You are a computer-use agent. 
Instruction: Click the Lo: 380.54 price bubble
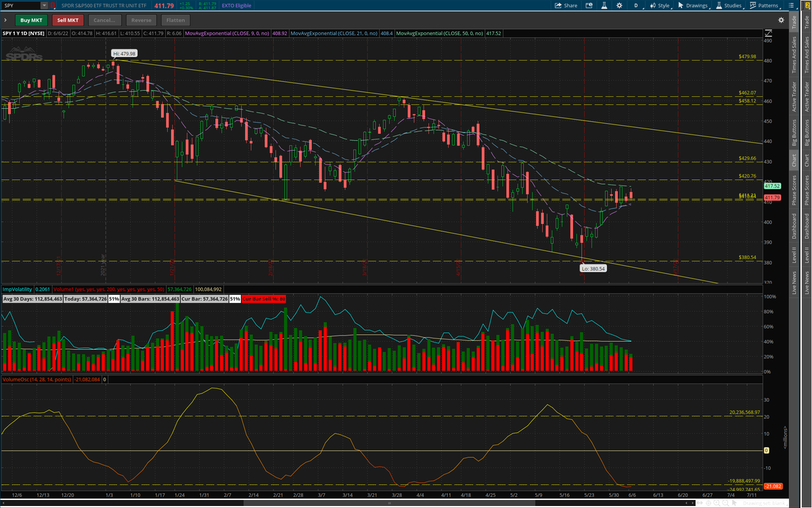593,269
